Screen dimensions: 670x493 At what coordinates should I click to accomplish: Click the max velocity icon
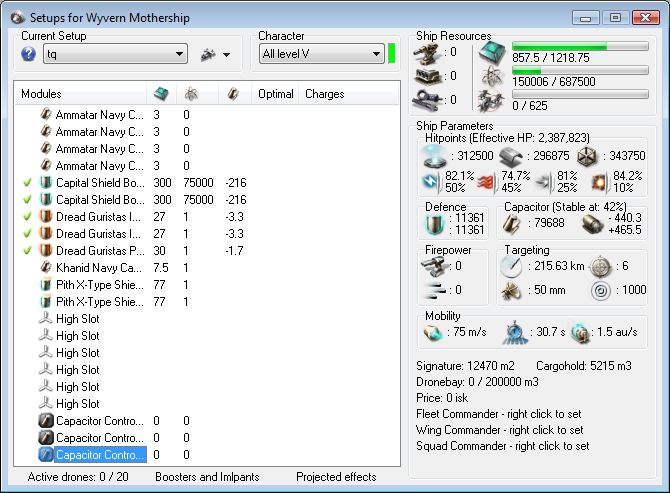point(432,333)
